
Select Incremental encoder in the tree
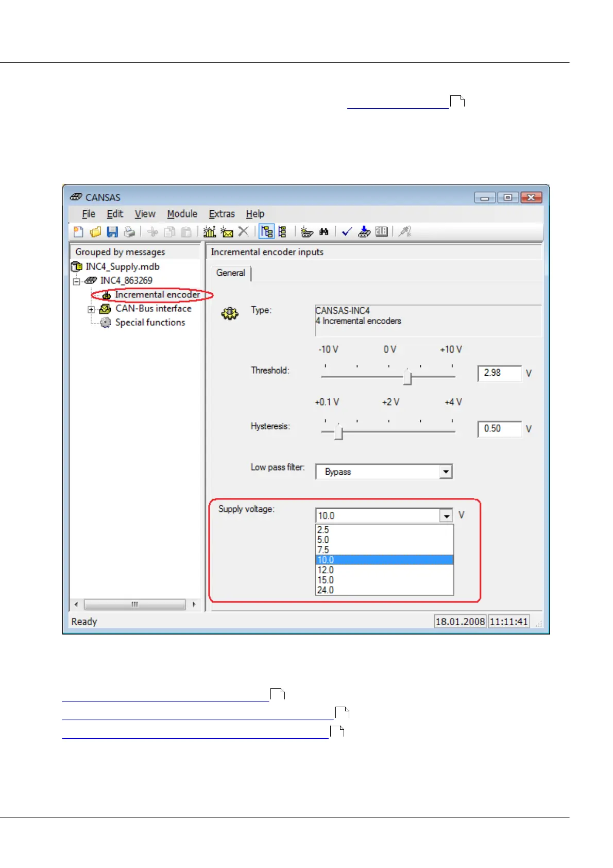[x=157, y=295]
